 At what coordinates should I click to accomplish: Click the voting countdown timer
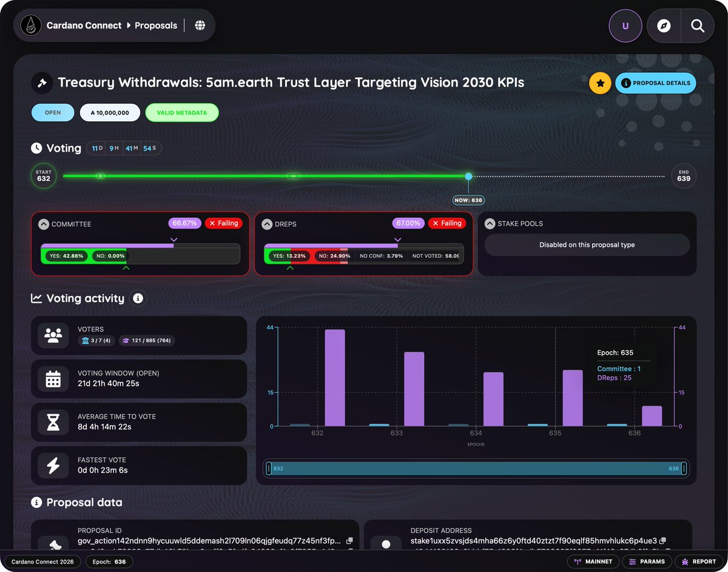124,148
